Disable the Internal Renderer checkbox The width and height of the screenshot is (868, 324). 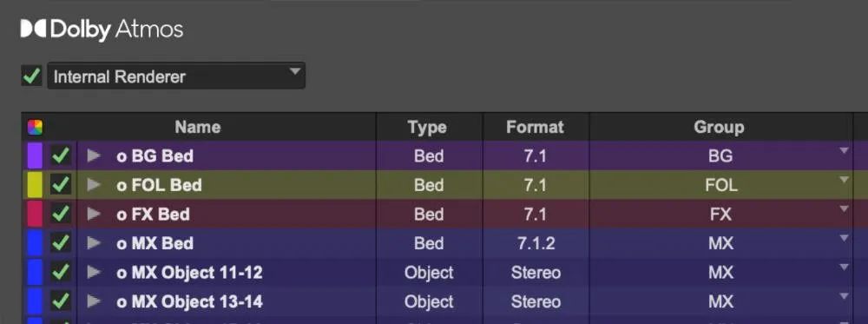pyautogui.click(x=31, y=76)
